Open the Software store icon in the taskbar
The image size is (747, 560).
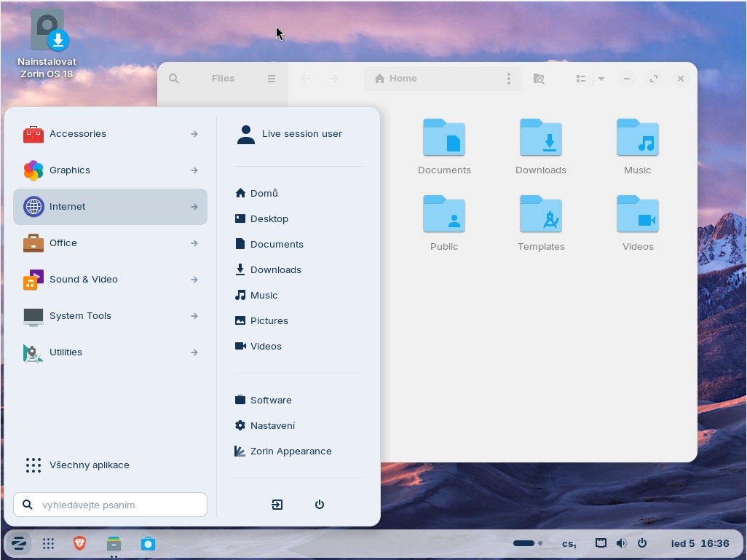point(148,543)
